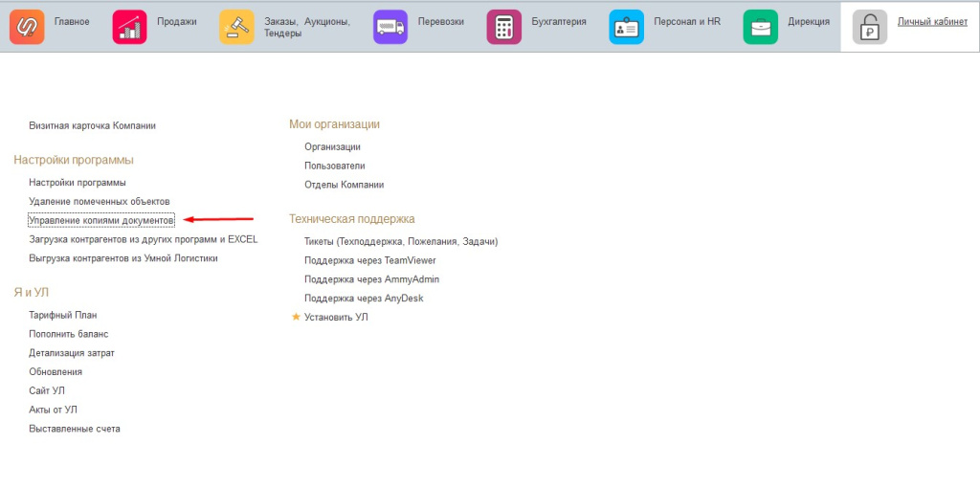Click Удаление помеченных объектов
The width and height of the screenshot is (980, 488).
(100, 201)
